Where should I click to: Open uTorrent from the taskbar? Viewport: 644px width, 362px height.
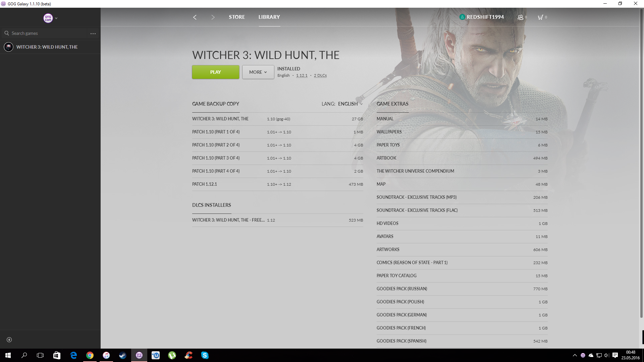[172, 355]
